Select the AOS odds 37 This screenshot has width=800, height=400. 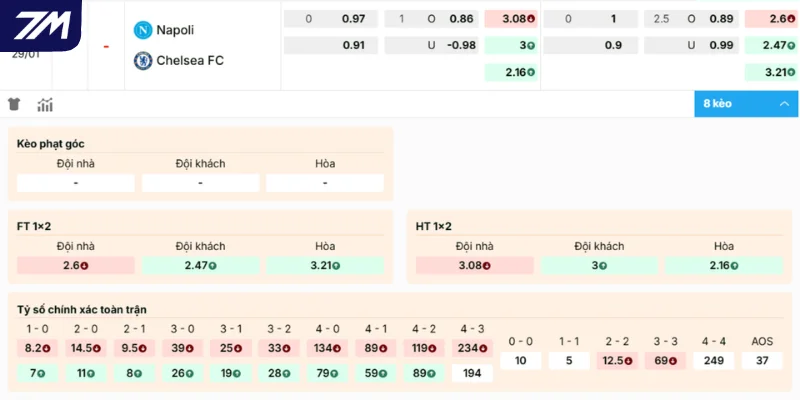(x=762, y=360)
